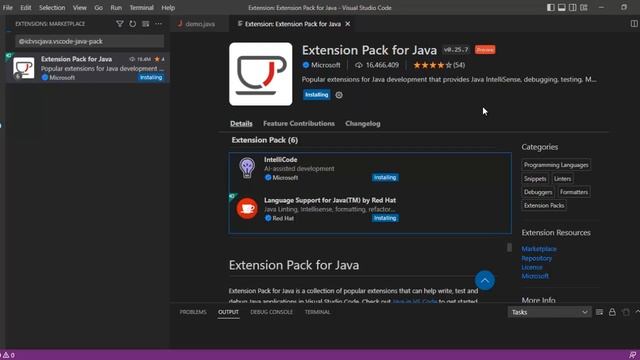Image resolution: width=640 pixels, height=360 pixels.
Task: Open the Repository resource link
Action: [x=537, y=258]
